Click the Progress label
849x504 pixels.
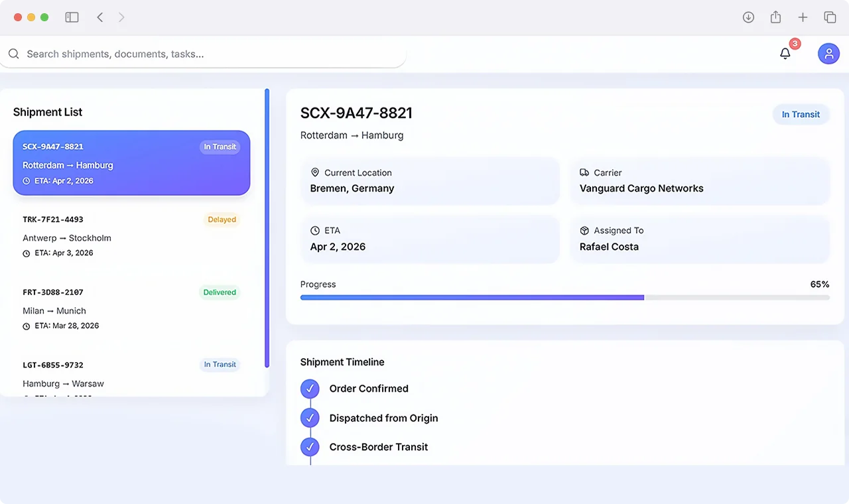point(318,284)
